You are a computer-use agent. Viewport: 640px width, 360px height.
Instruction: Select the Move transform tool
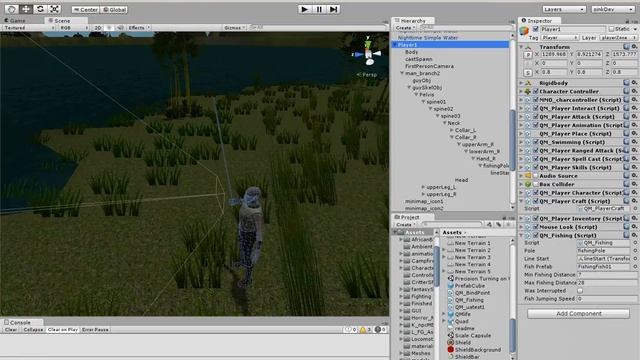click(x=26, y=9)
